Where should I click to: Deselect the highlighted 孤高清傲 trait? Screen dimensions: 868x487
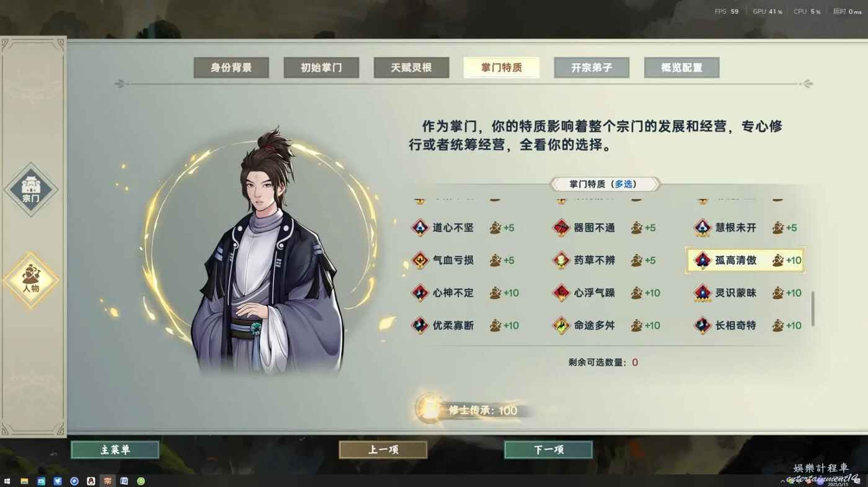pos(745,260)
